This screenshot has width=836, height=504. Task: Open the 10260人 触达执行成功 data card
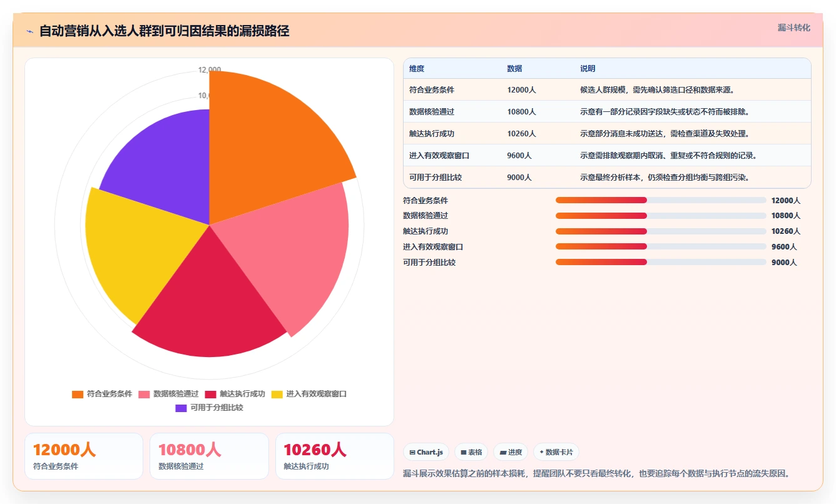tap(335, 456)
